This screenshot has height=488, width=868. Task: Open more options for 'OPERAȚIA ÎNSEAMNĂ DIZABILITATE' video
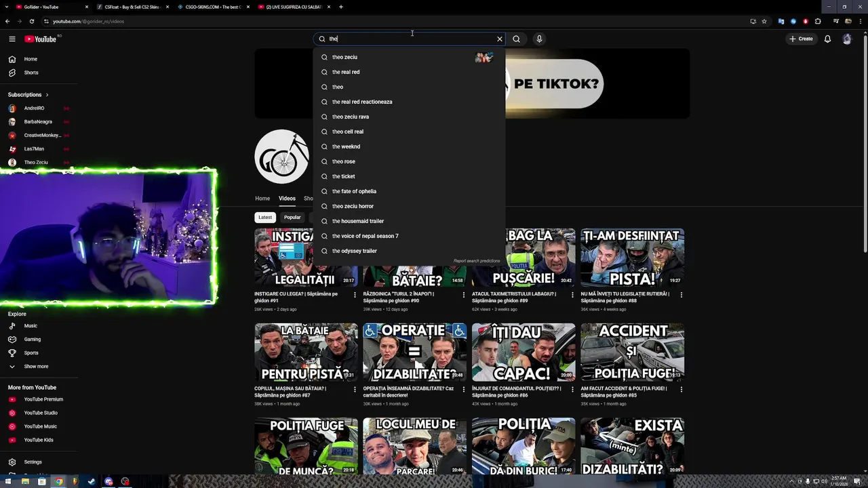(464, 390)
